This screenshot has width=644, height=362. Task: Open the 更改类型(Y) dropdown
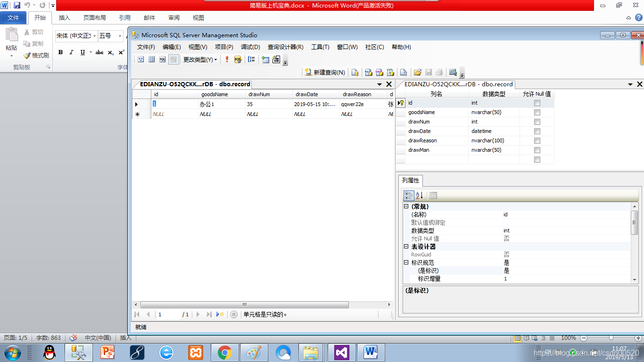pos(200,59)
